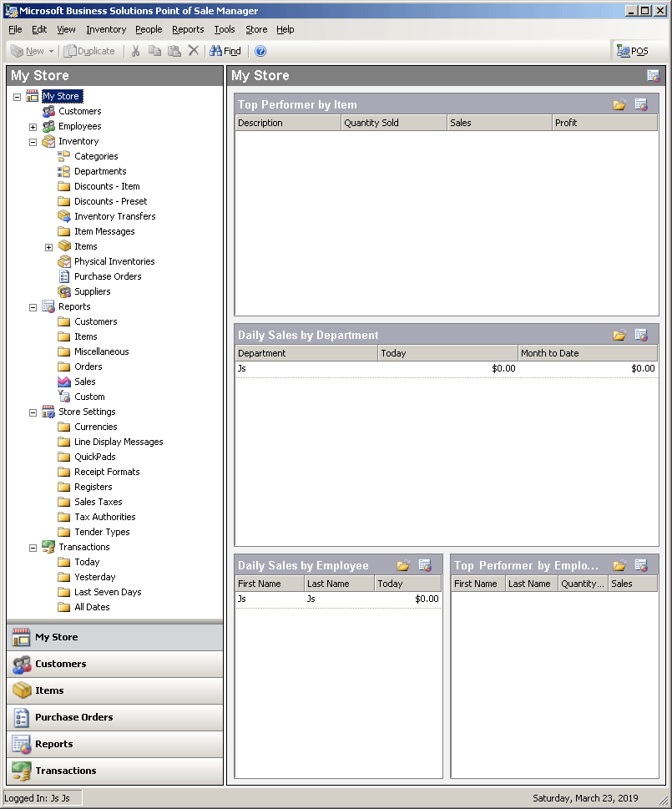Click the New toolbar button
This screenshot has width=672, height=809.
point(28,51)
